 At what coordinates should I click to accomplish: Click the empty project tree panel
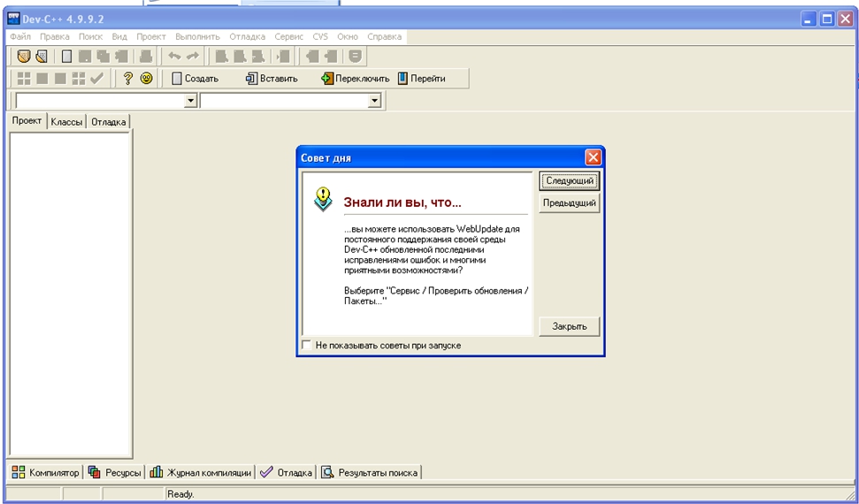pos(70,293)
